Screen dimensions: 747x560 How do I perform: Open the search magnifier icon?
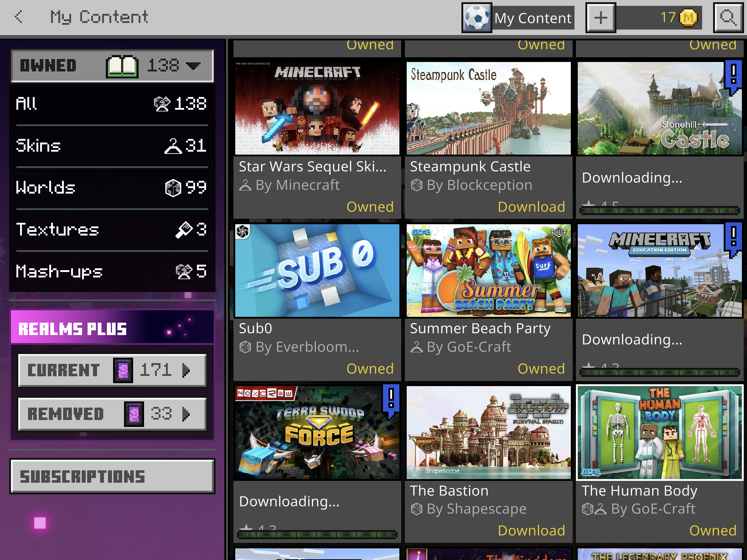point(728,17)
